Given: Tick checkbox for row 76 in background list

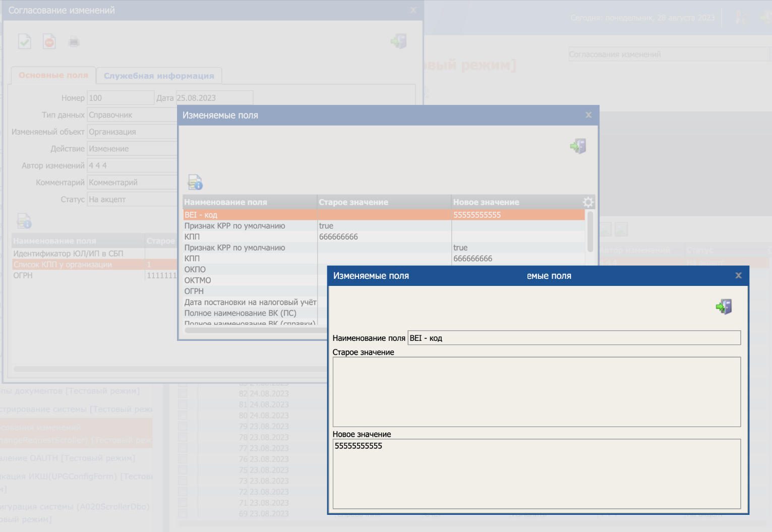Looking at the screenshot, I should pos(183,459).
